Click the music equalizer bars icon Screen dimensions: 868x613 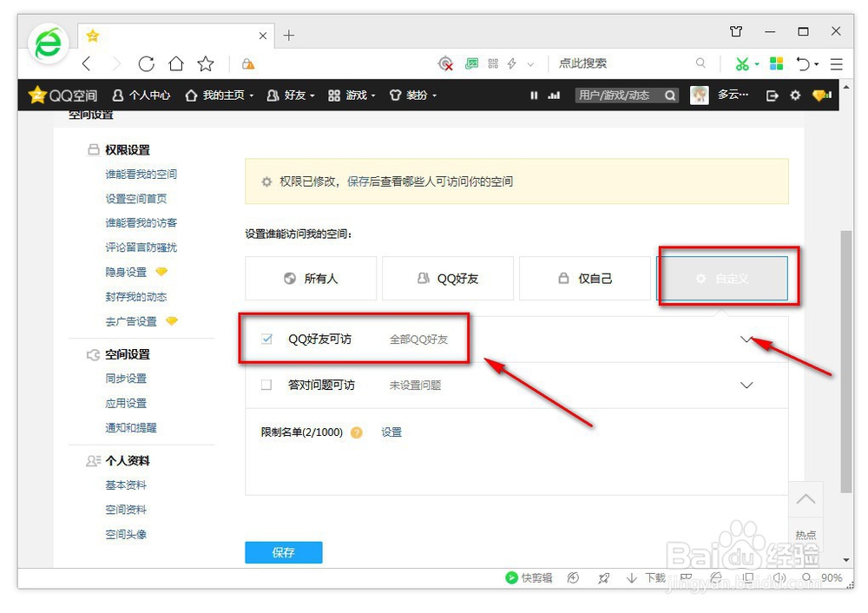click(x=554, y=96)
